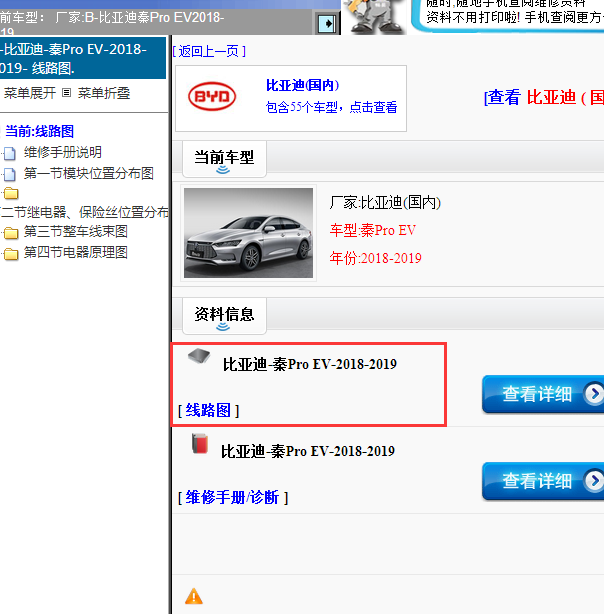Expand the 第四节电器原理图 folder
Viewport: 604px width, 614px height.
click(x=76, y=252)
